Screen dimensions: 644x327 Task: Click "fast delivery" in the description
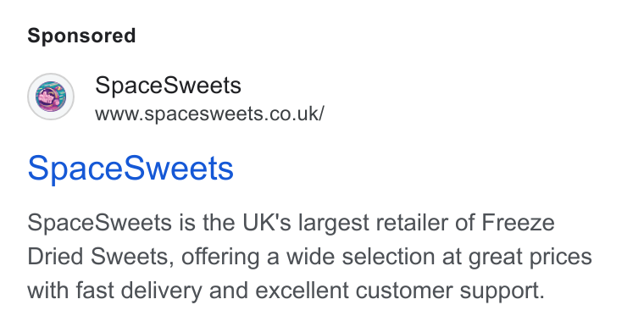pos(139,291)
